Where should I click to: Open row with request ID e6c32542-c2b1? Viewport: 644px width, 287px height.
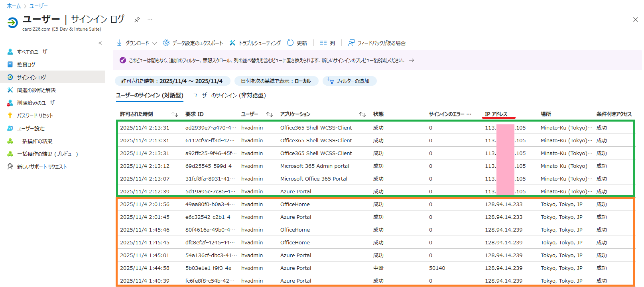[375, 217]
